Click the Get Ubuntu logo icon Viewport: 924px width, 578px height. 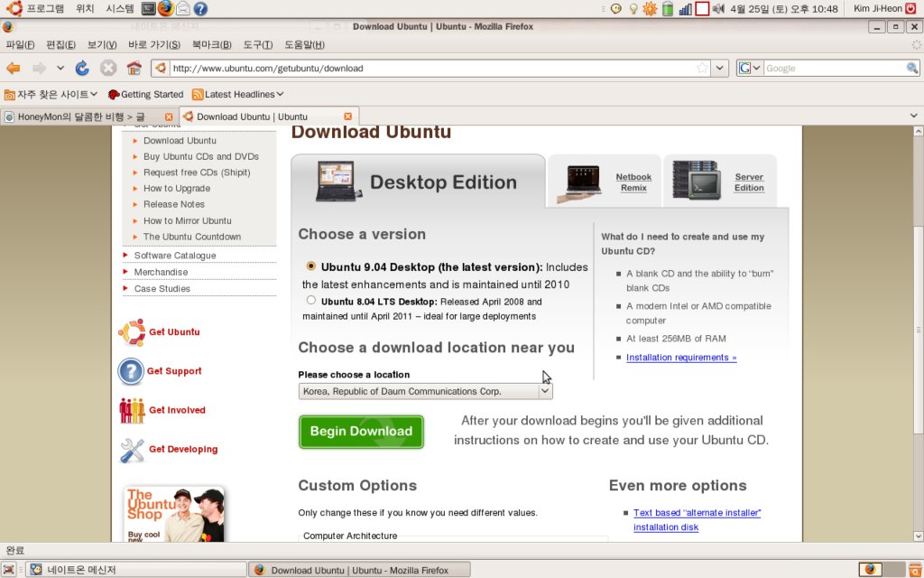tap(132, 332)
